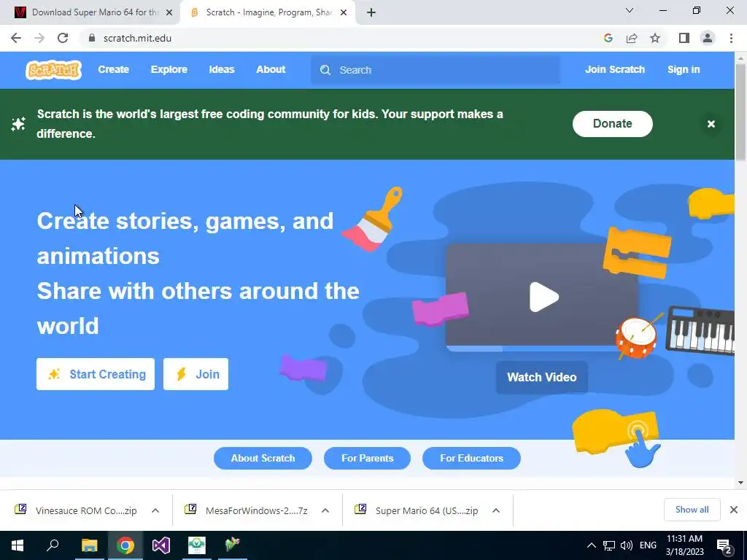Click the Scratch logo
Image resolution: width=747 pixels, height=560 pixels.
pos(53,69)
